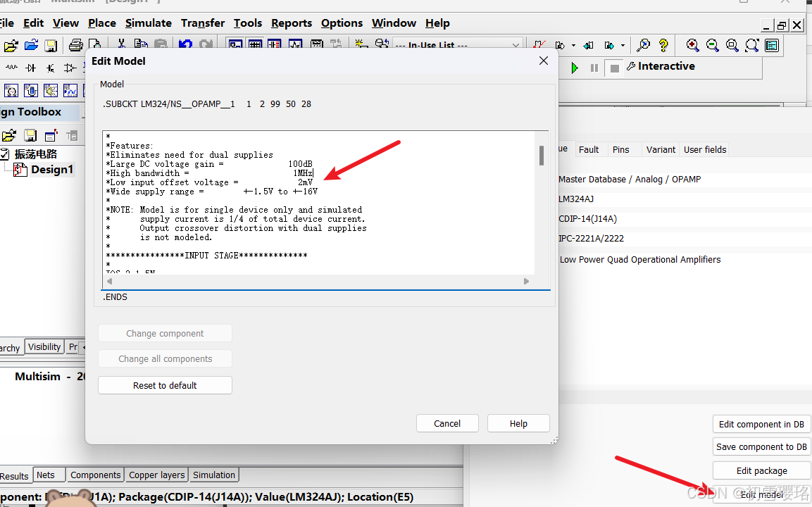This screenshot has width=812, height=507.
Task: Click the blue Open sample folder icon
Action: [x=31, y=45]
